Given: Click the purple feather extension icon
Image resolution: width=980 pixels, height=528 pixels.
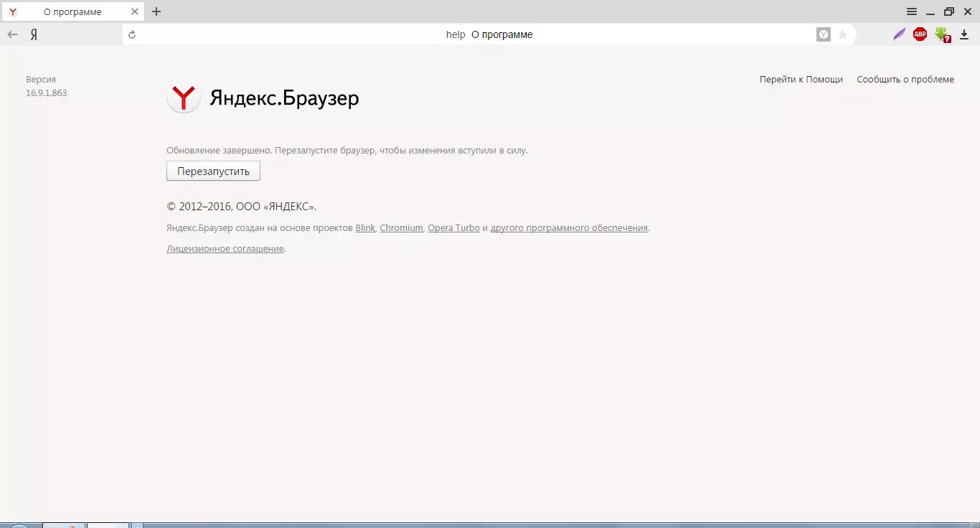Looking at the screenshot, I should [899, 34].
